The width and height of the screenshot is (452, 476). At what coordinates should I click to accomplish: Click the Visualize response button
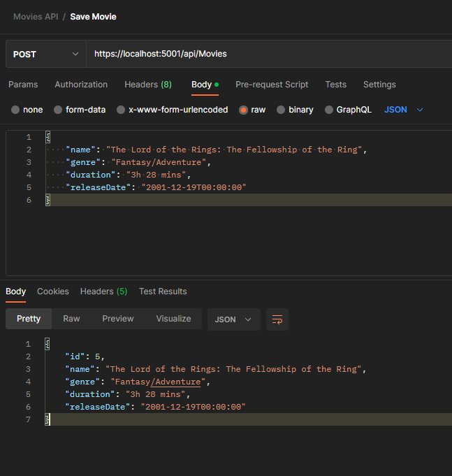(173, 319)
